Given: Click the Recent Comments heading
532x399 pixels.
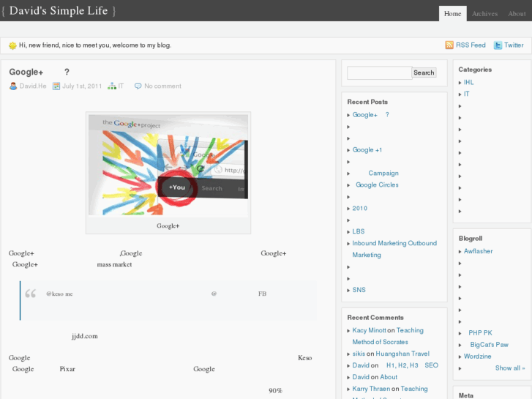Looking at the screenshot, I should [375, 318].
